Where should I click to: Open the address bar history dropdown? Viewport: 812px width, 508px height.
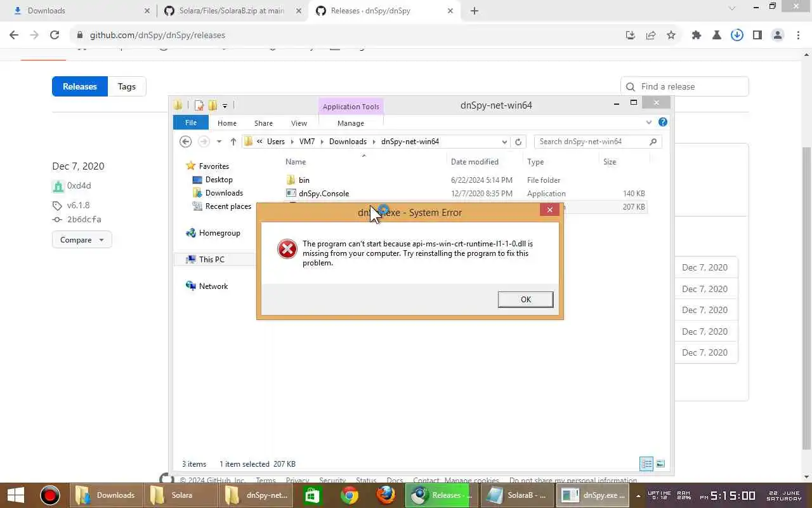[x=504, y=142]
